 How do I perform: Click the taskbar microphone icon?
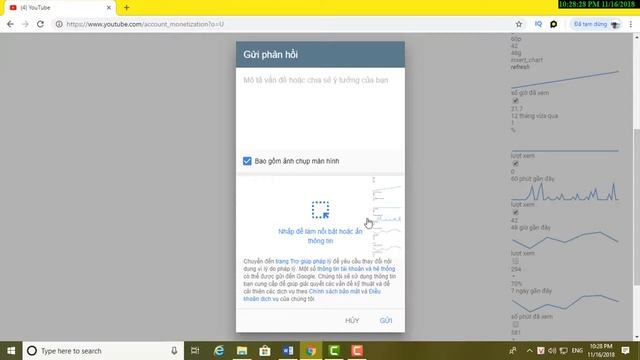[174, 351]
